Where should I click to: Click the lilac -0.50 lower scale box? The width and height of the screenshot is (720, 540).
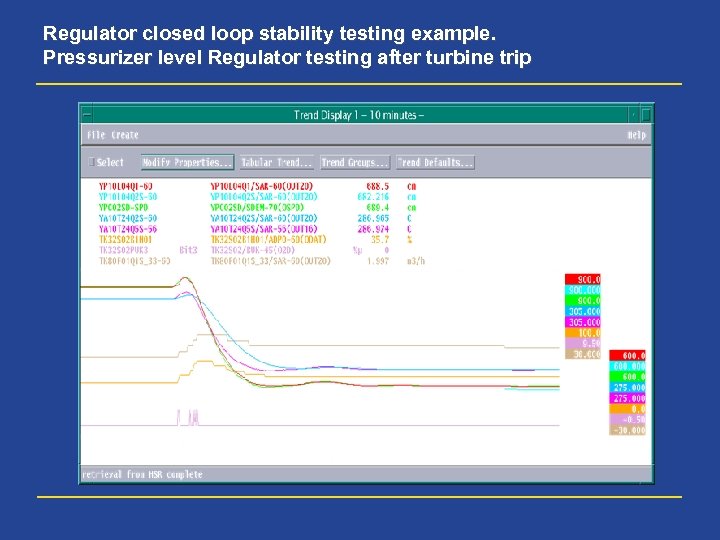click(627, 419)
